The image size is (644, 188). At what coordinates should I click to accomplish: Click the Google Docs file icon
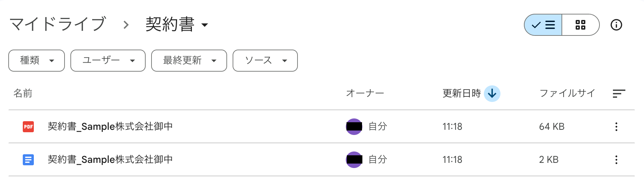pos(28,160)
